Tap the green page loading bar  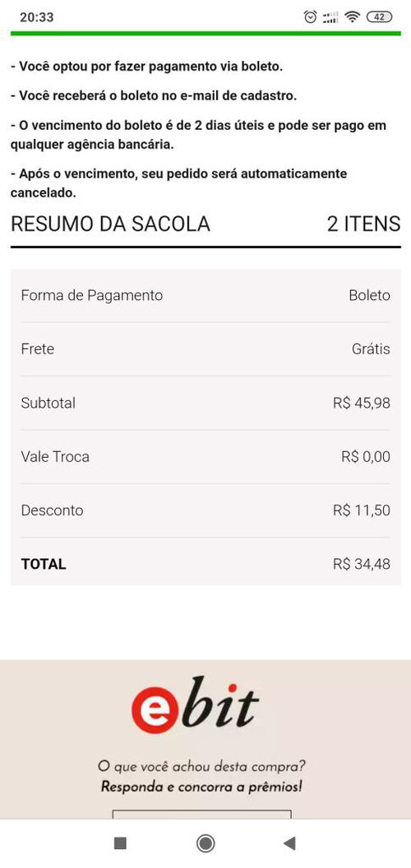[x=205, y=33]
